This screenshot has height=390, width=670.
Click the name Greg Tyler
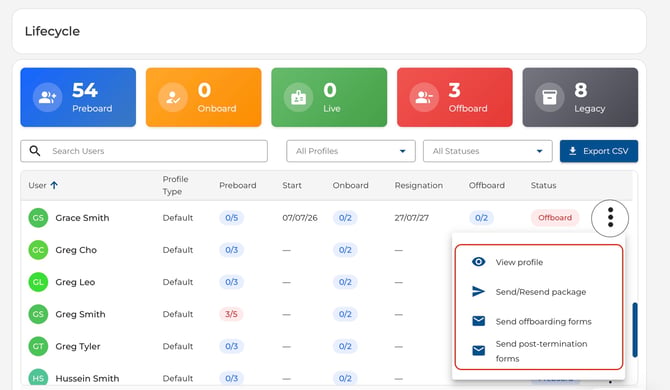pos(78,346)
